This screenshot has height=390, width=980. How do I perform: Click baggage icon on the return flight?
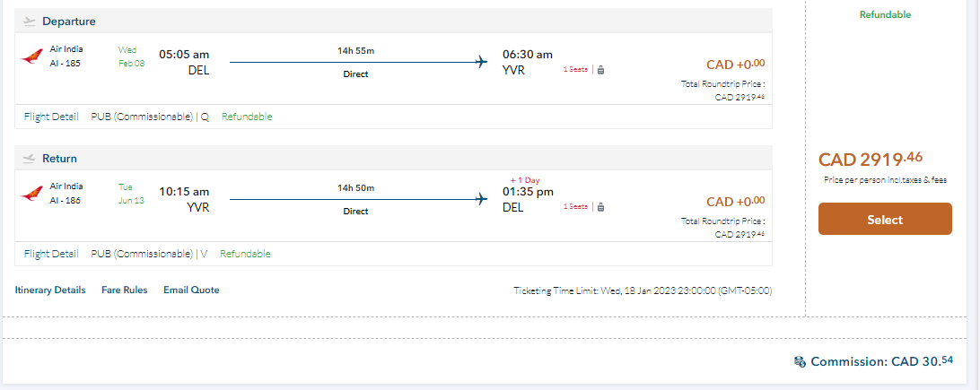tap(600, 206)
